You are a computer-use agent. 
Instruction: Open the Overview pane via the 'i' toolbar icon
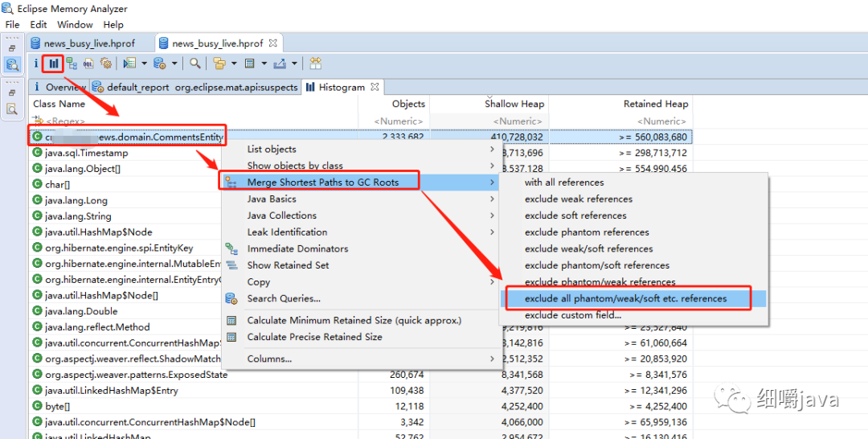36,64
